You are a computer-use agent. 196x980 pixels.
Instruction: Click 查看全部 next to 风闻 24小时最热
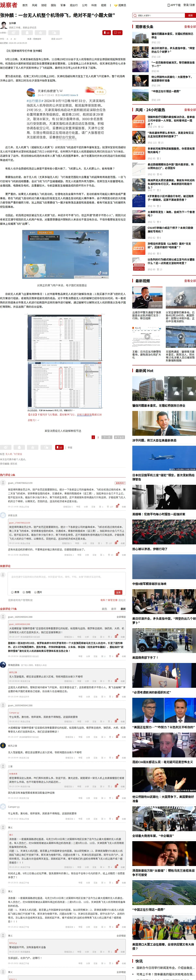point(190,110)
